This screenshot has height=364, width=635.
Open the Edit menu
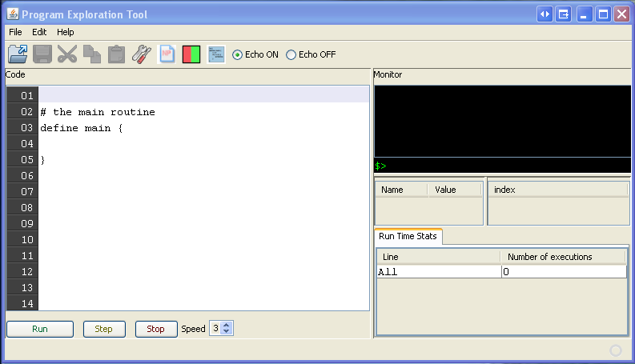(x=39, y=32)
